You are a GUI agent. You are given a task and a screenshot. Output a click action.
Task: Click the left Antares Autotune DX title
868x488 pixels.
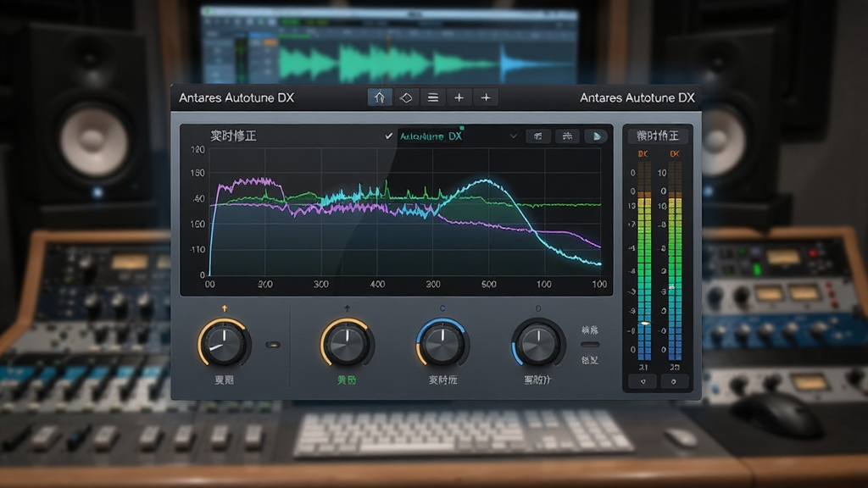coord(236,98)
